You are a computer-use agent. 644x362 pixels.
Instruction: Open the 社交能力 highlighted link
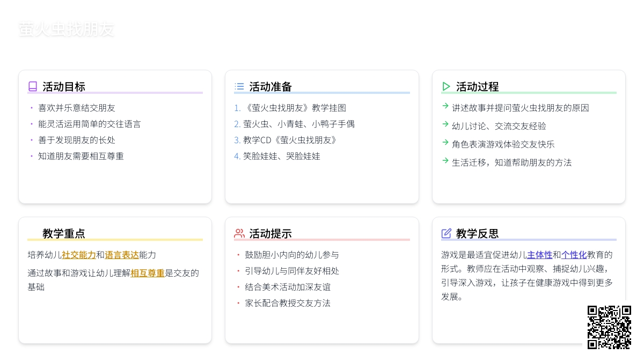tap(79, 255)
